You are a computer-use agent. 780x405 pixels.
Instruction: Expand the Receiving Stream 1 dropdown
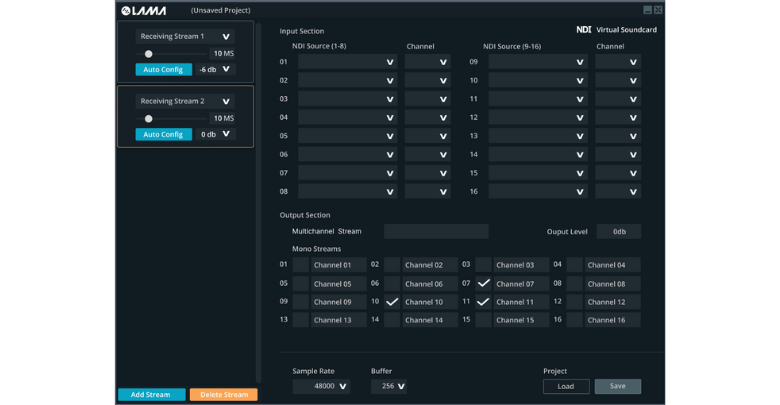pyautogui.click(x=225, y=37)
